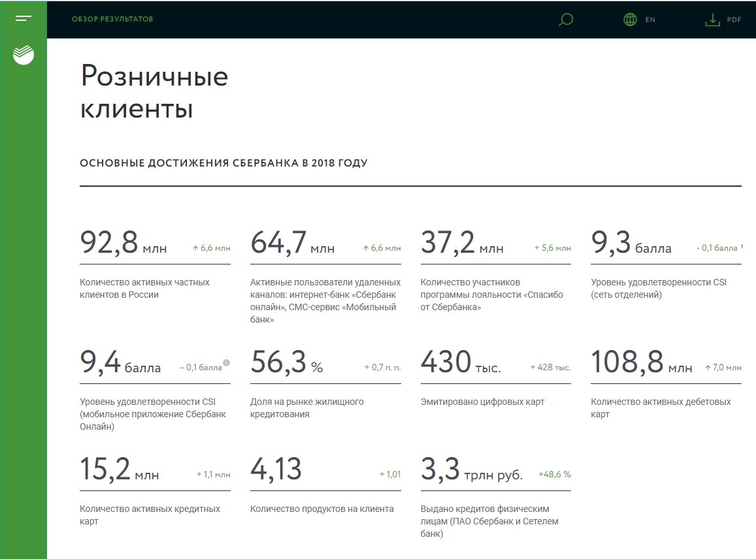756x559 pixels.
Task: Click change "↑ 6,6 млн" next to 92,8 млн
Action: 211,248
